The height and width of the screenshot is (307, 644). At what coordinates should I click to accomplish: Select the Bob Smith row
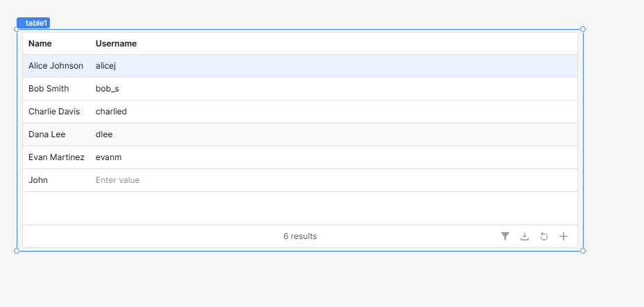click(x=300, y=89)
